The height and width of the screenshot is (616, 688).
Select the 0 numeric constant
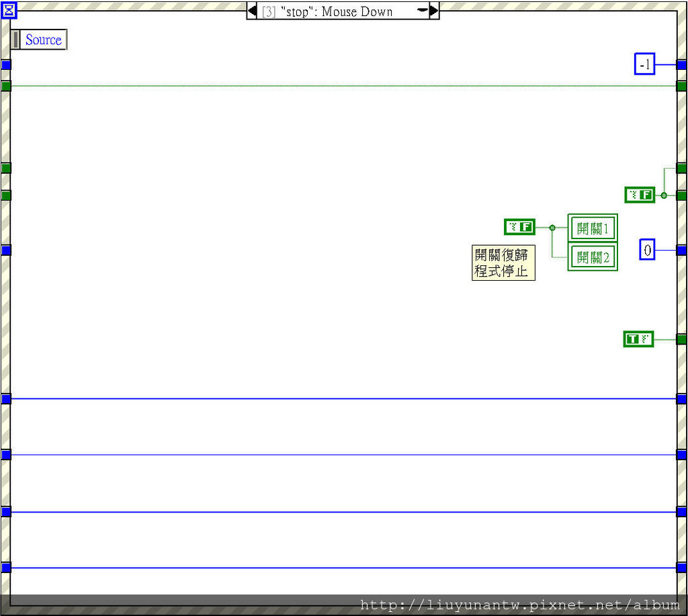point(647,250)
